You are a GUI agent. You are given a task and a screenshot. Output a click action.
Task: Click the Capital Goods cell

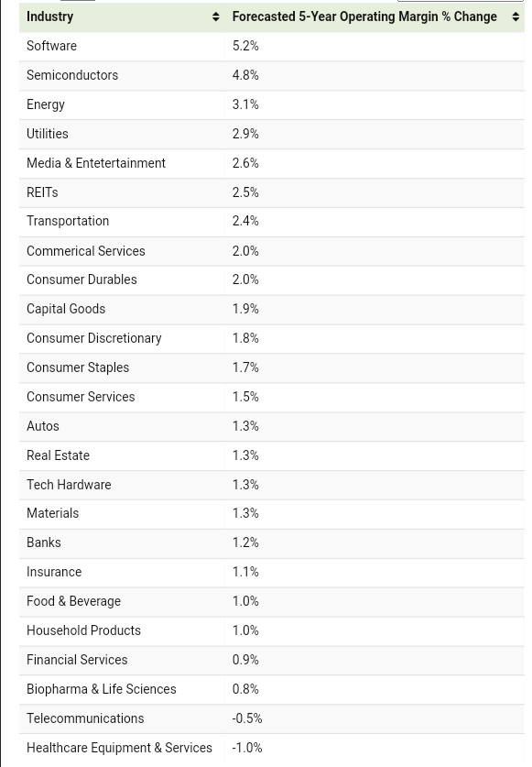123,309
